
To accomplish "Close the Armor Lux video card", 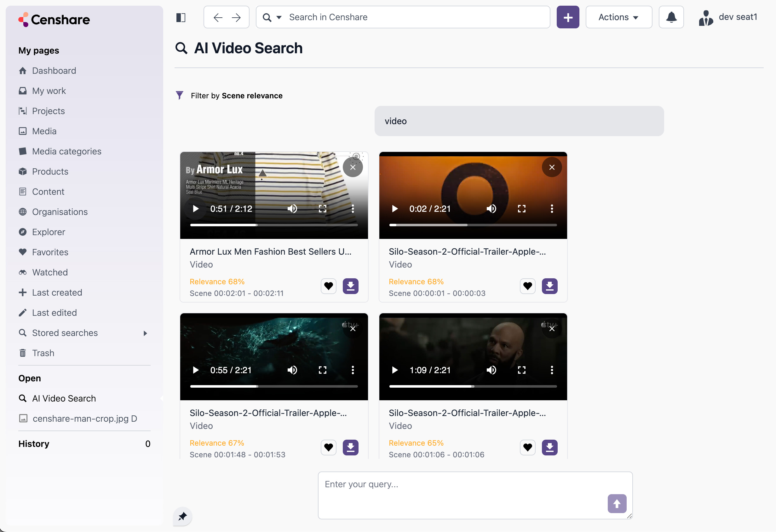I will 353,167.
